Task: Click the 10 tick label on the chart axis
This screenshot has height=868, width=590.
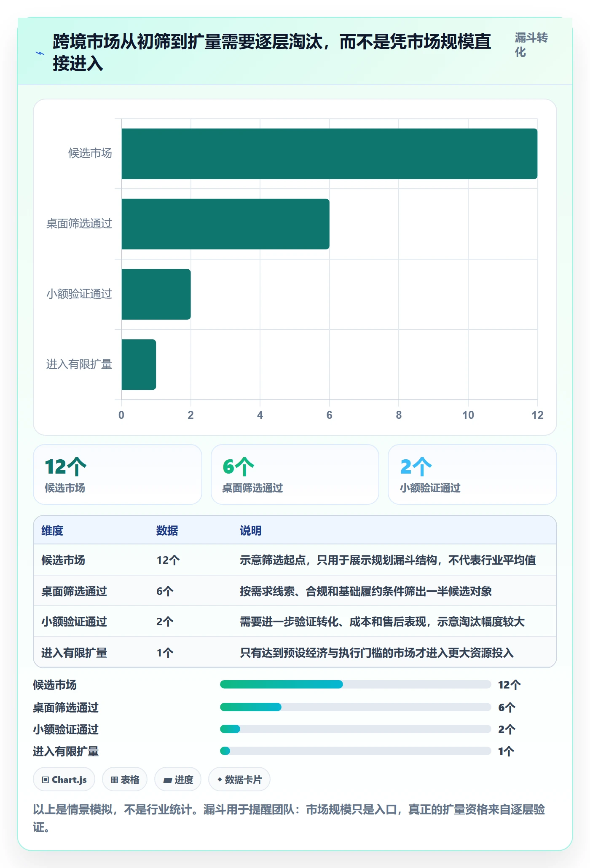Action: click(x=468, y=415)
